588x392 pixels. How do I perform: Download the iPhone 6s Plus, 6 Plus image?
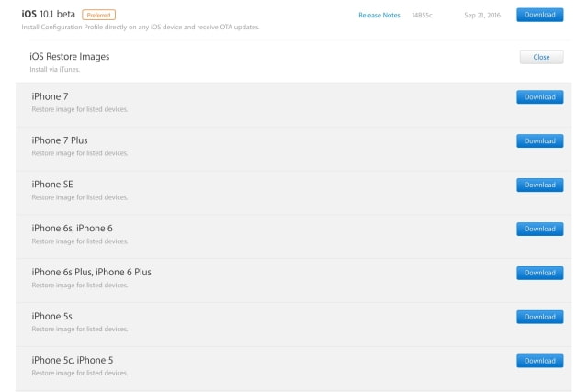point(539,273)
